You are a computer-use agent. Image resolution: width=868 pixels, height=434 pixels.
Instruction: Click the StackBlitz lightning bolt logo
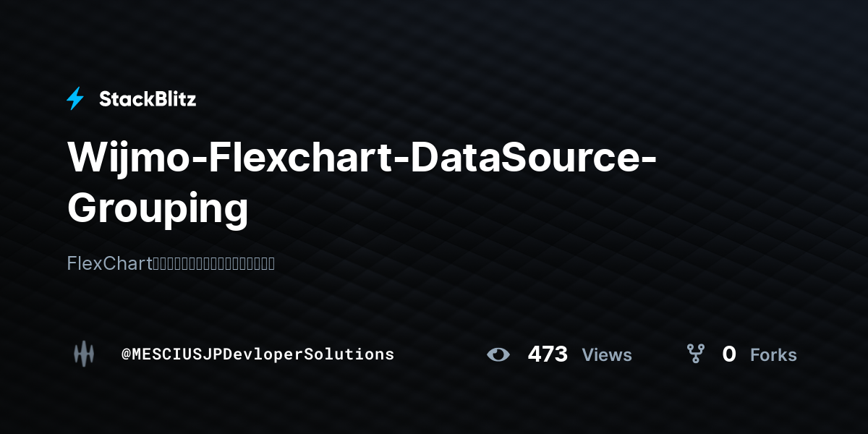click(75, 98)
